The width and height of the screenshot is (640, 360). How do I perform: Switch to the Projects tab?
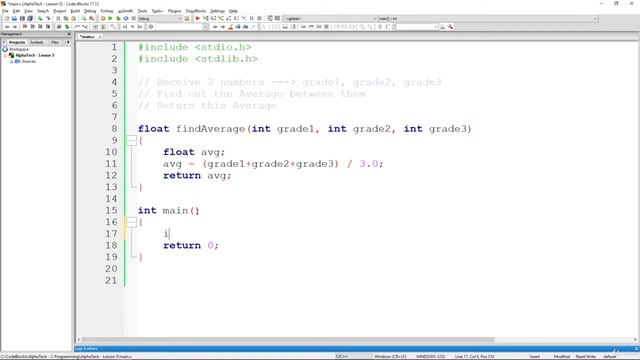[x=17, y=42]
